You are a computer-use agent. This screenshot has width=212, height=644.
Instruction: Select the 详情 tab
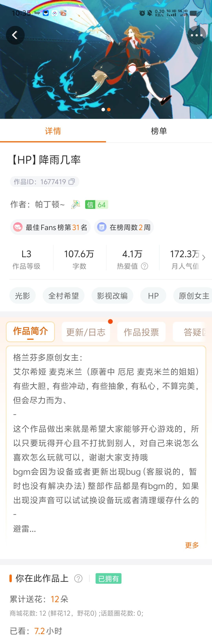[x=53, y=131]
